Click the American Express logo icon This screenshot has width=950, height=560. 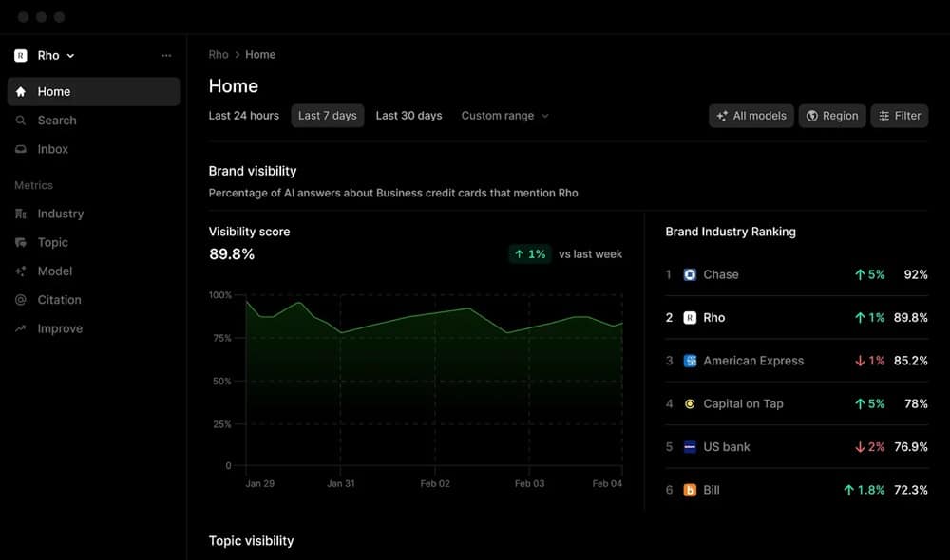click(x=690, y=361)
